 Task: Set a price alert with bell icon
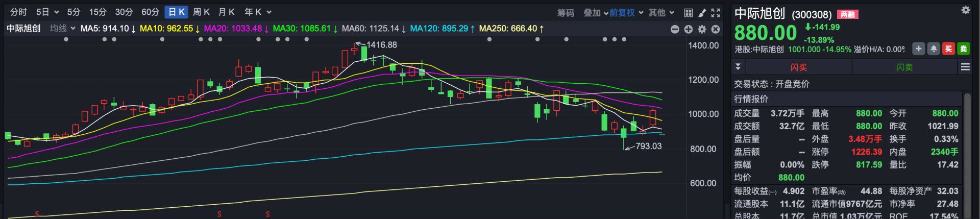point(933,49)
